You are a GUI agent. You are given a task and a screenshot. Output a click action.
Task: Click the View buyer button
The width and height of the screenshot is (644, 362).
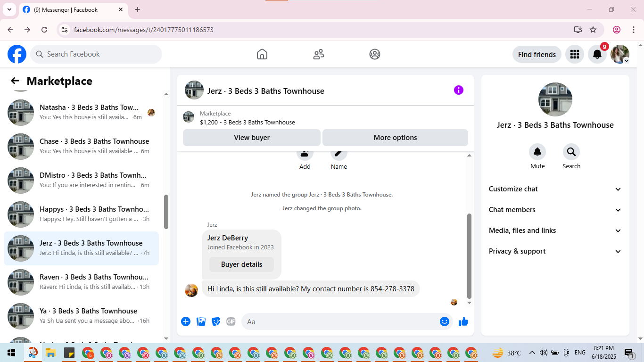click(x=252, y=138)
